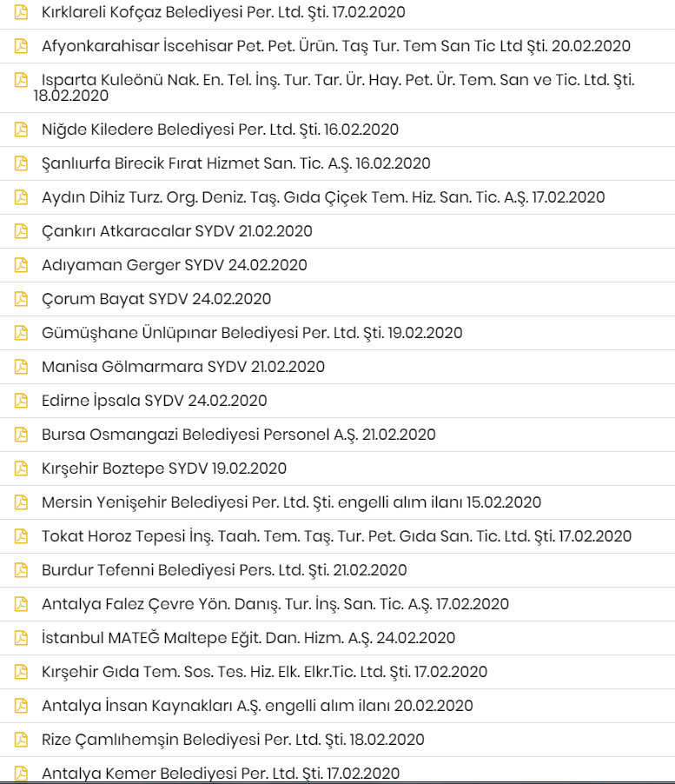Open Çorum Bayat SYDV 24.02.2020 link
675x784 pixels.
click(156, 299)
